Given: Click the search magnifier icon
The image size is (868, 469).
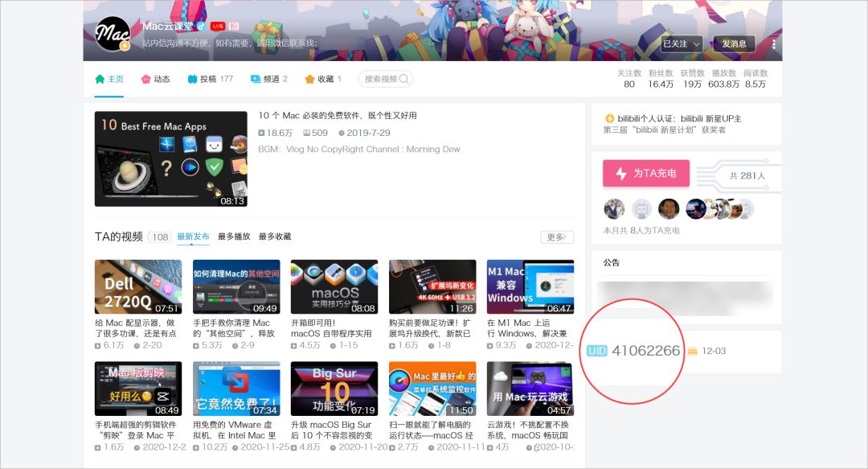Looking at the screenshot, I should click(404, 79).
